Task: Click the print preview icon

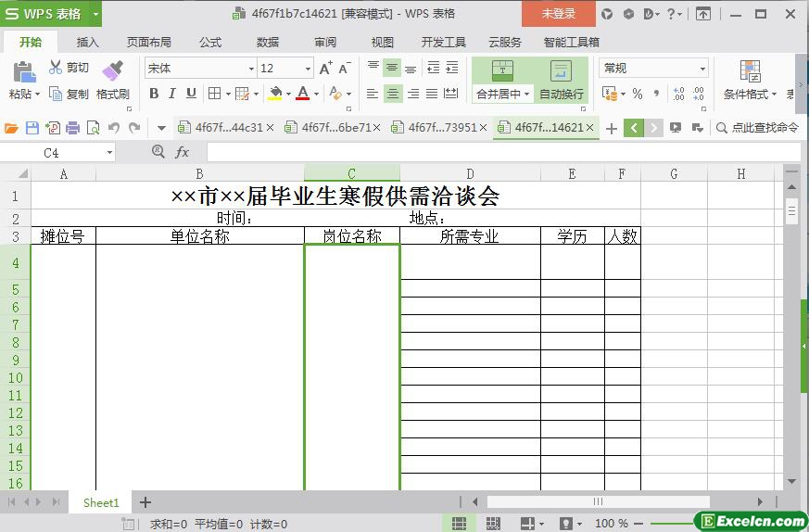Action: tap(94, 128)
